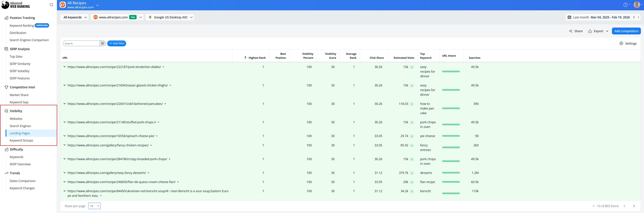Click the green plus next to 118.03 visits
The height and width of the screenshot is (213, 644).
click(x=412, y=104)
